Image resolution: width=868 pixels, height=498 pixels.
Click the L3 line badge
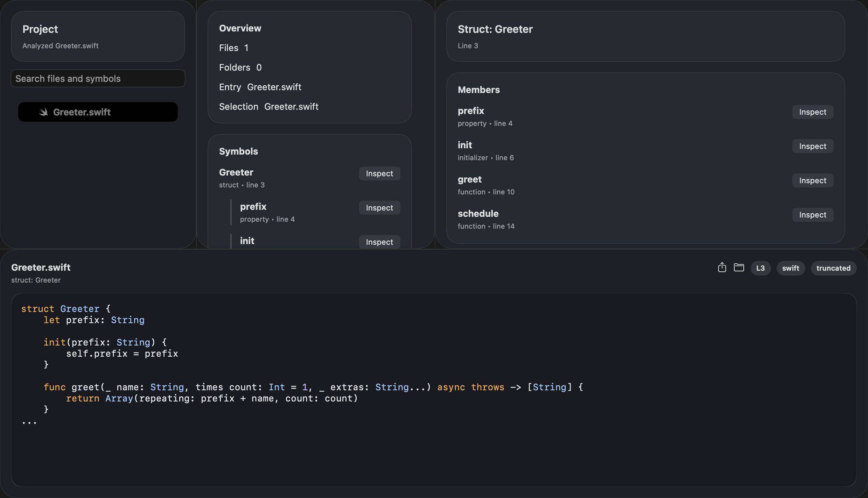(x=761, y=268)
